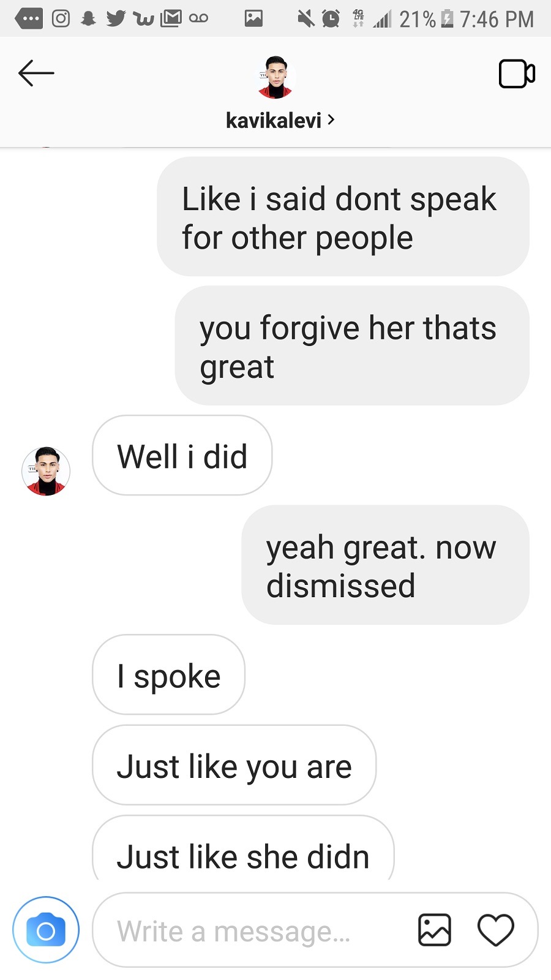Tap sender avatar beside 'Well i did'
Screen dimensions: 551x980
pos(46,471)
